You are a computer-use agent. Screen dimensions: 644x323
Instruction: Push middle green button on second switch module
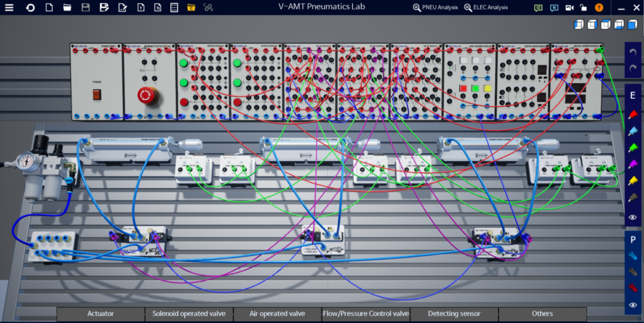[237, 82]
